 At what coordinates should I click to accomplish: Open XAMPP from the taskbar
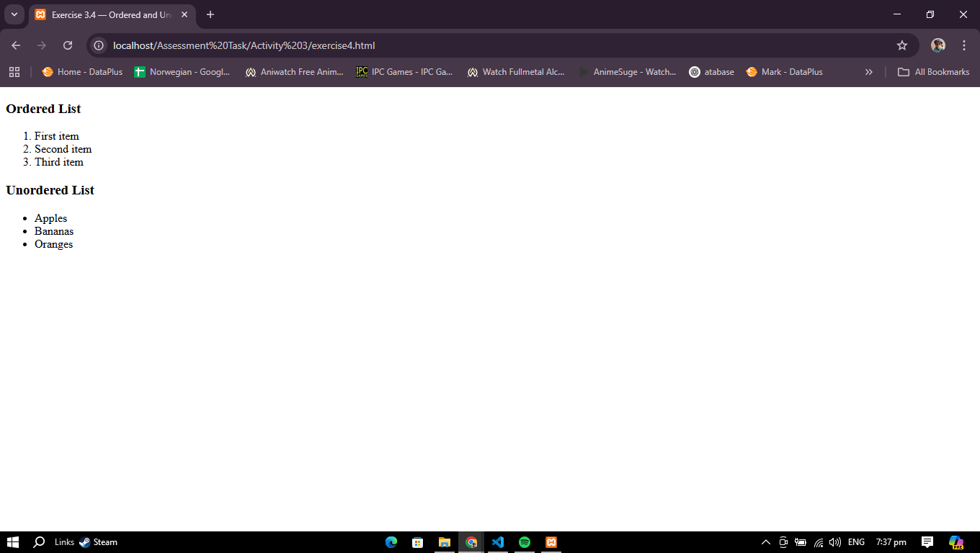click(551, 542)
